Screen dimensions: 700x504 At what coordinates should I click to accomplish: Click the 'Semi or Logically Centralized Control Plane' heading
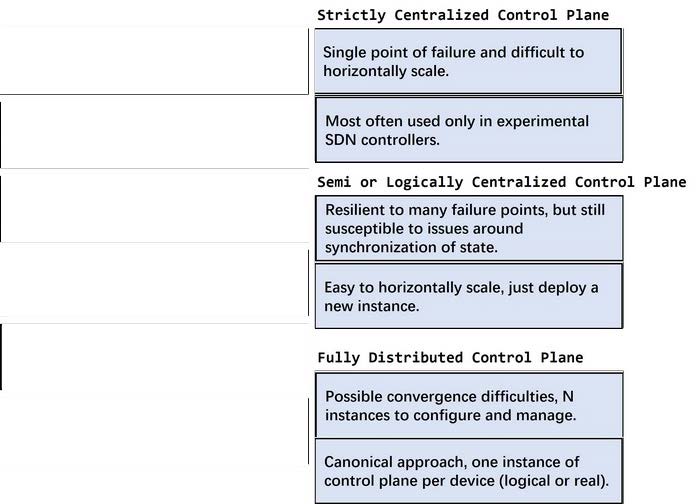[x=502, y=182]
